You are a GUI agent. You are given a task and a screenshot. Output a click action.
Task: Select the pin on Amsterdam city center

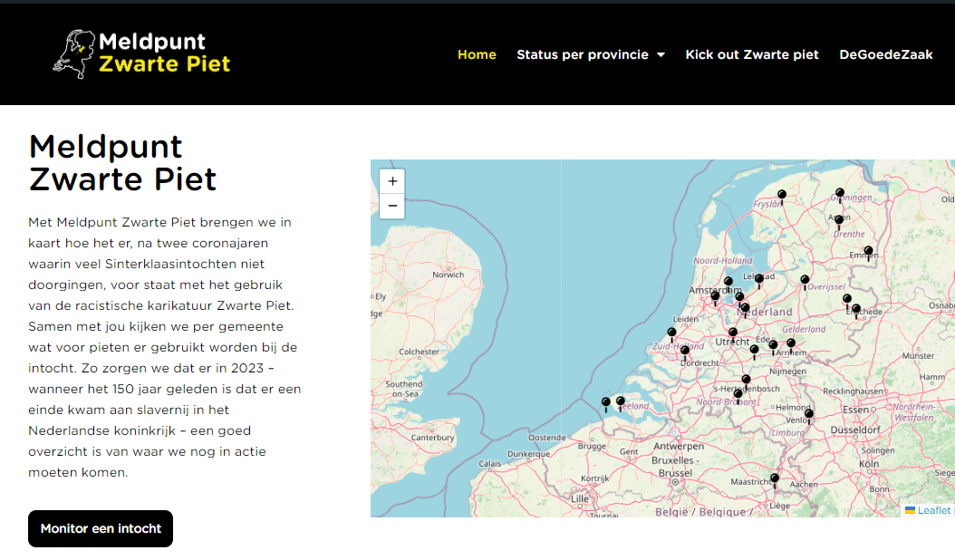(715, 297)
